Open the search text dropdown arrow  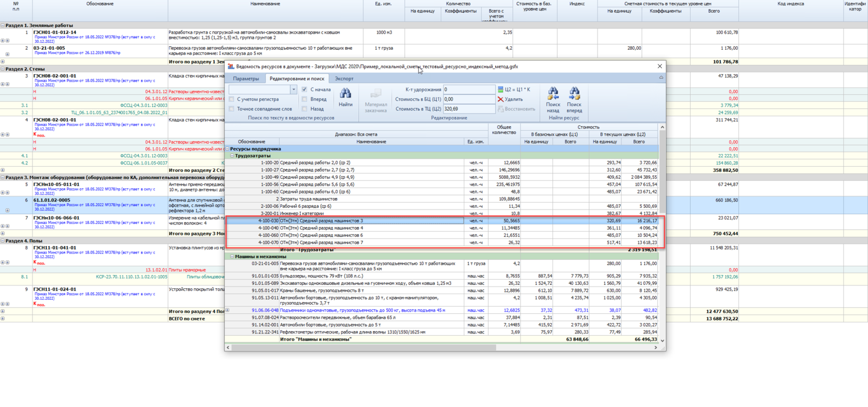click(293, 90)
